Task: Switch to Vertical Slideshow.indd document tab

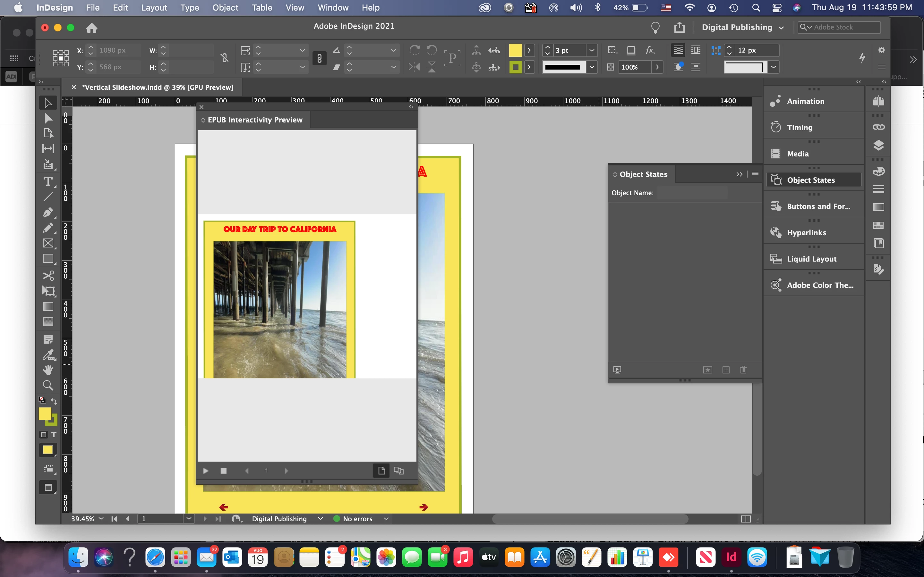Action: (x=157, y=88)
